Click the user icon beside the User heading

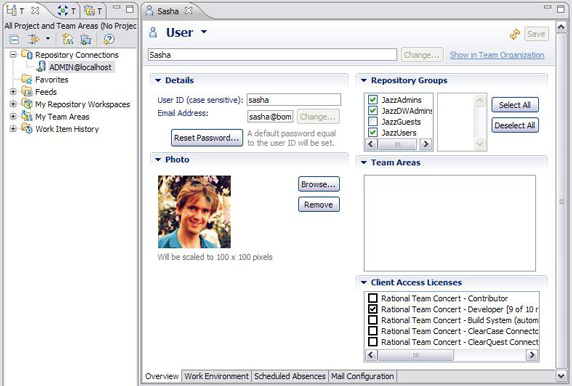[153, 33]
